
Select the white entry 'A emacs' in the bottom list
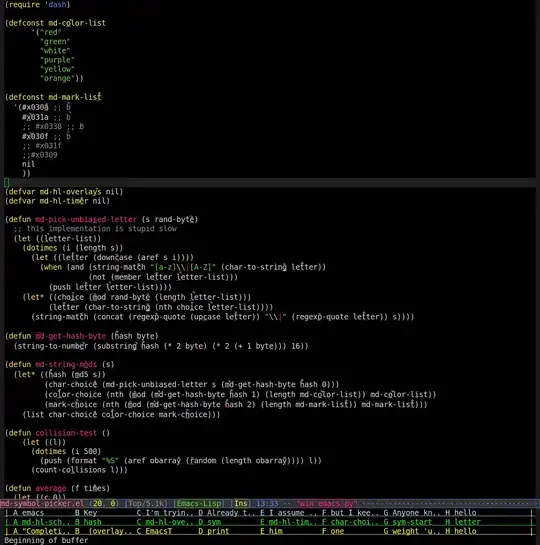(x=28, y=513)
